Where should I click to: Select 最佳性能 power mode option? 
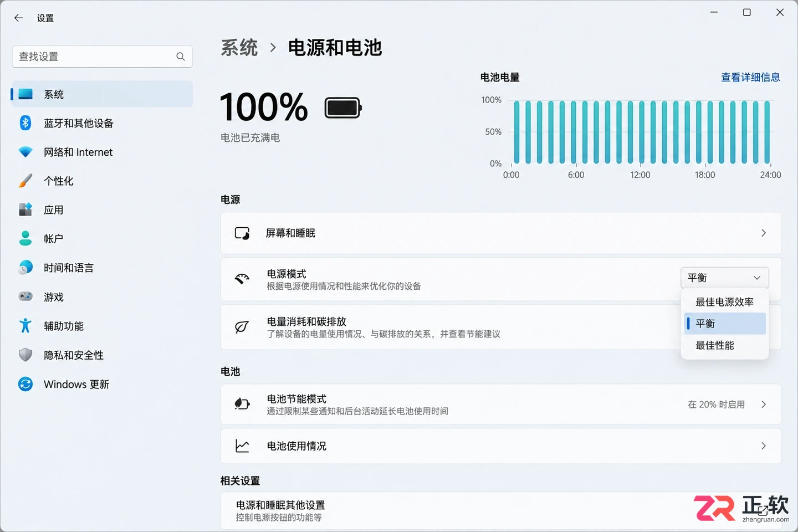[725, 345]
